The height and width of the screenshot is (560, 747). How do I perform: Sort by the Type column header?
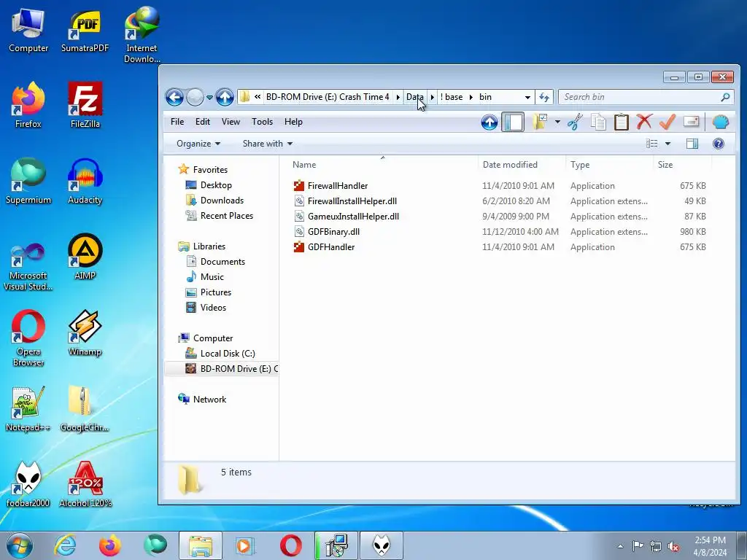click(x=609, y=165)
